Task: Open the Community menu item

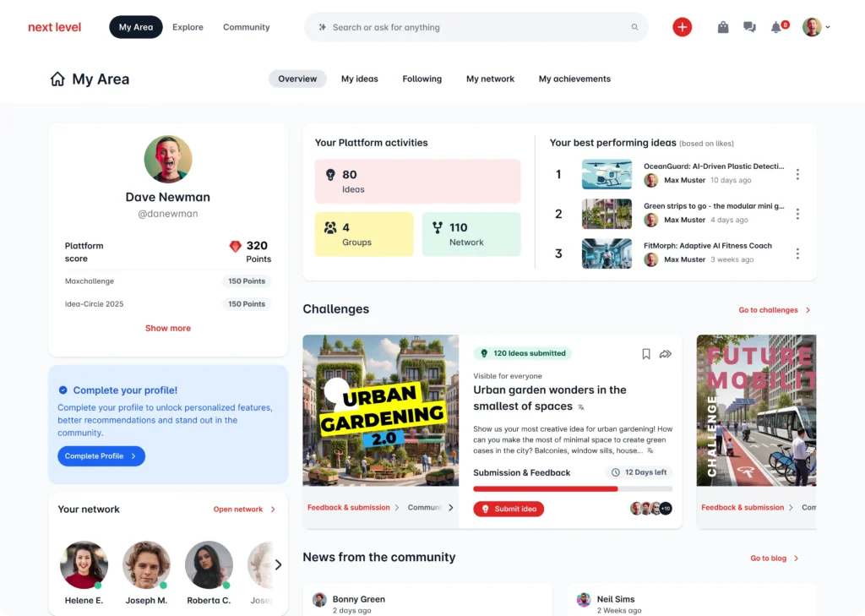Action: point(246,26)
